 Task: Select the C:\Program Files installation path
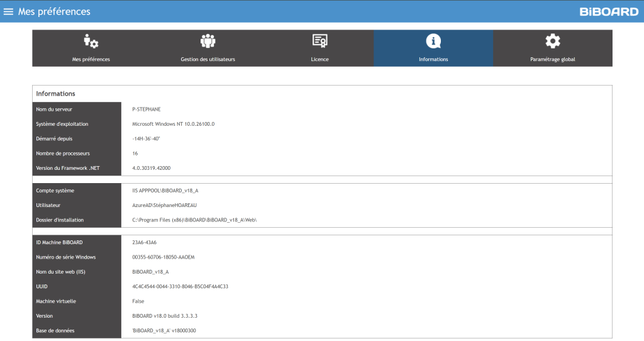tap(194, 220)
